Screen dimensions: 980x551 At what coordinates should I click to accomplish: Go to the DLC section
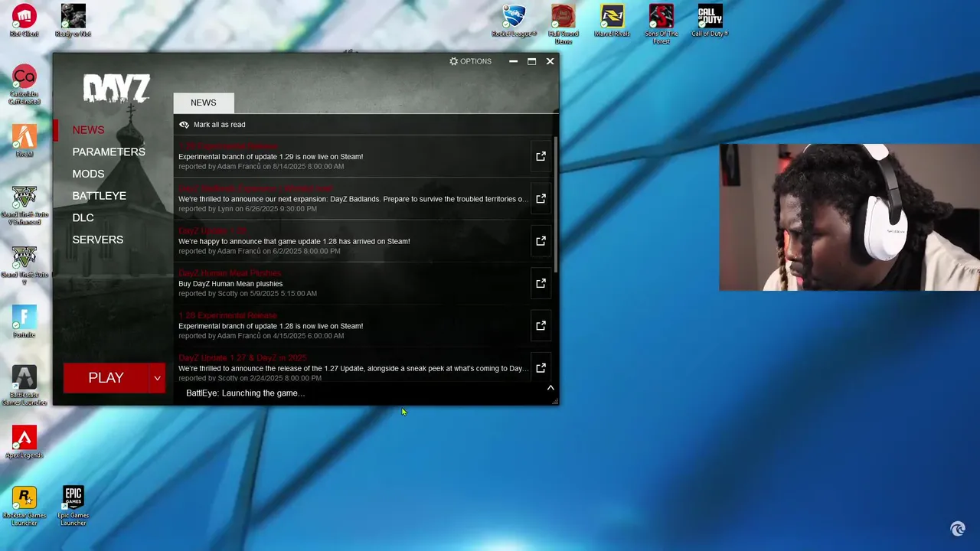(83, 218)
